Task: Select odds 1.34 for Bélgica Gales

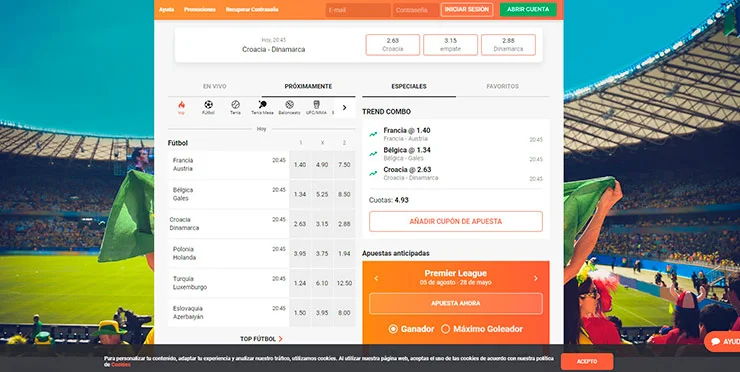Action: 300,194
